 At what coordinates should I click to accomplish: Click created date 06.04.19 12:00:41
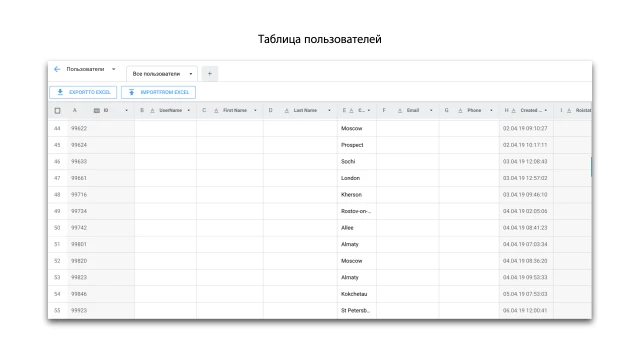525,311
